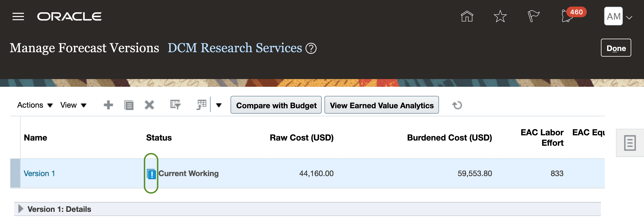Open the toolbar overflow dropdown arrow
The width and height of the screenshot is (644, 219).
coord(219,105)
